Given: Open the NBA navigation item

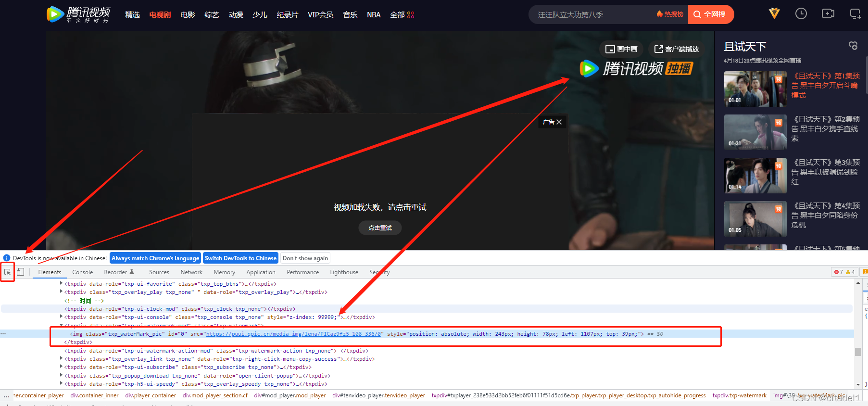Looking at the screenshot, I should tap(374, 15).
